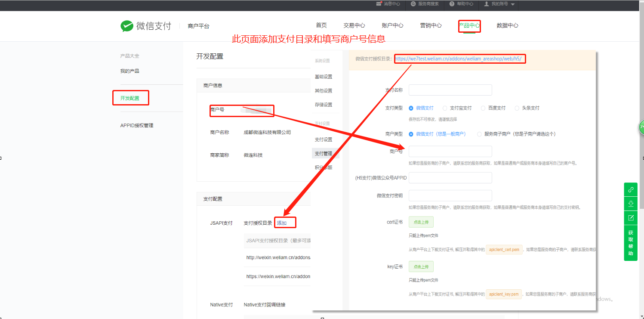Focus the (H5支付)微信公众号APPID input field

tap(450, 178)
